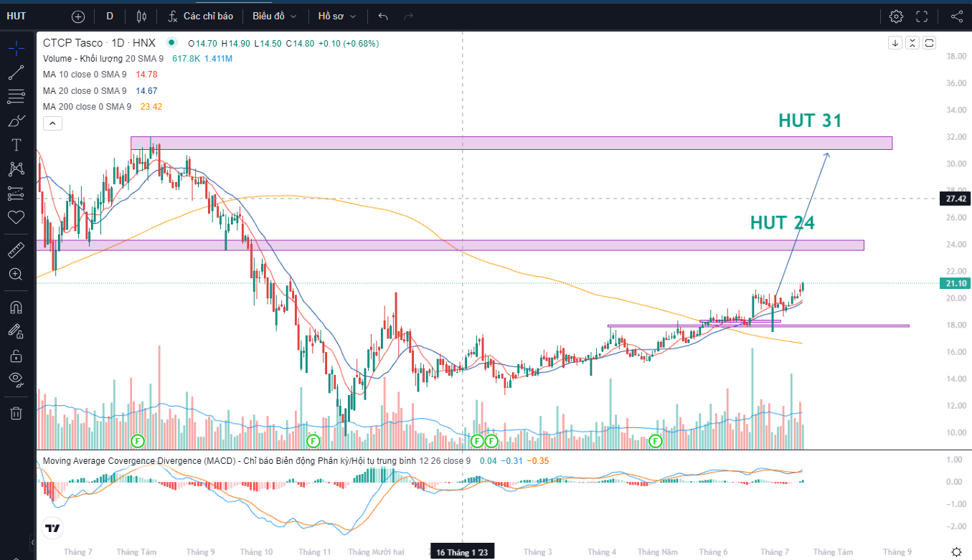Select the HUT 24 text annotation

783,223
